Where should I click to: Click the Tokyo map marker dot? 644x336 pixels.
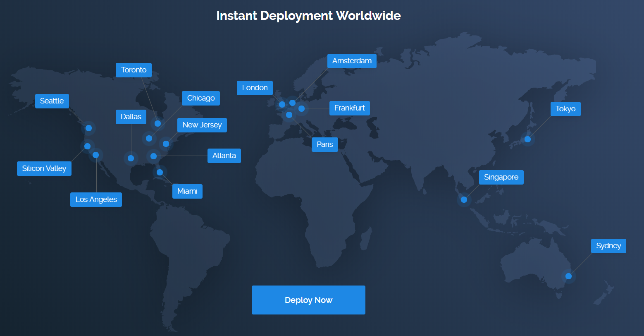pyautogui.click(x=527, y=139)
